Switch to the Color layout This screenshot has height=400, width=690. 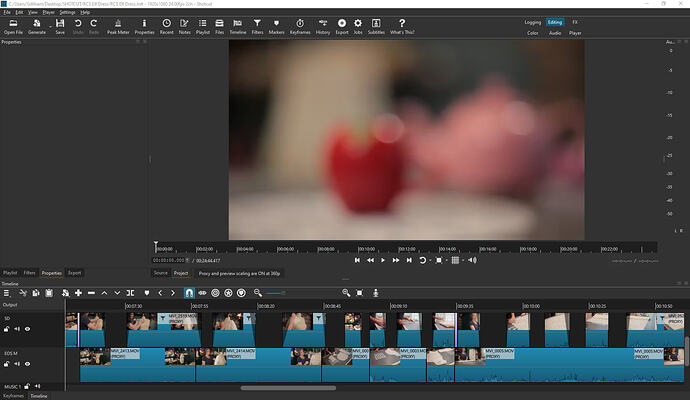click(532, 33)
